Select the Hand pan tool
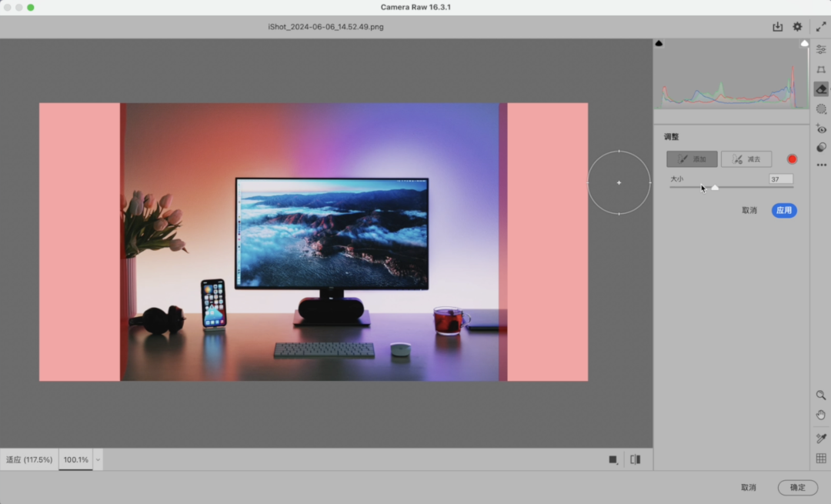 (821, 415)
